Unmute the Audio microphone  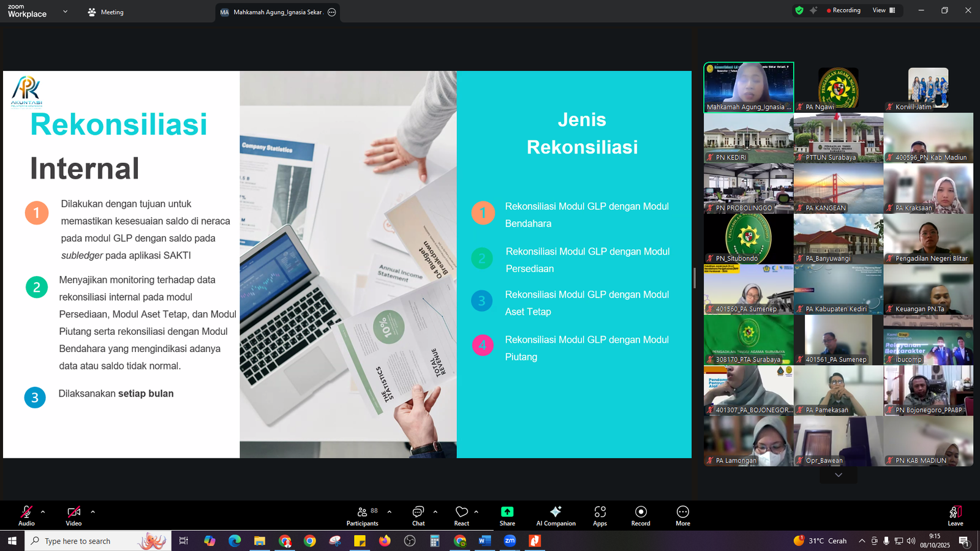pos(26,512)
